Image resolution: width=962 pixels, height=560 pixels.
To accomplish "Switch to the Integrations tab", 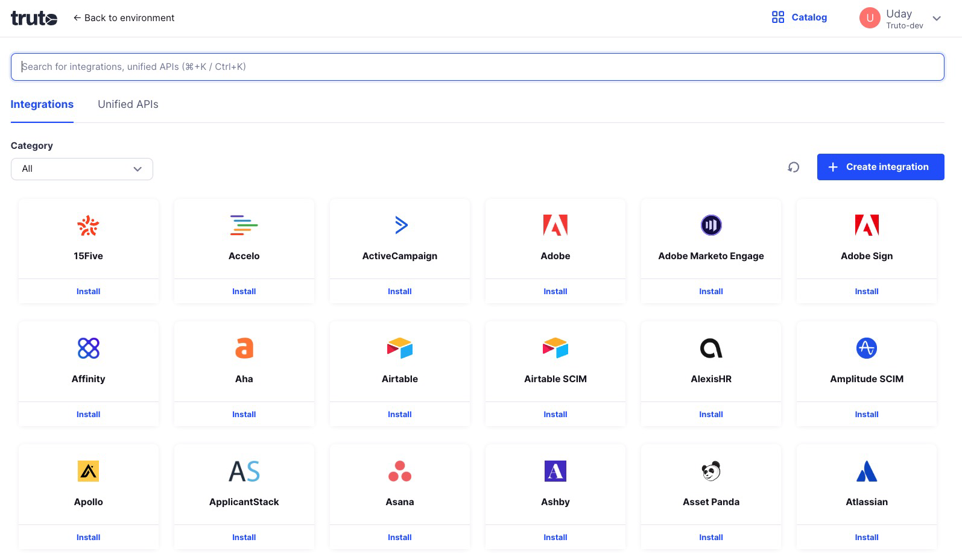I will tap(42, 104).
